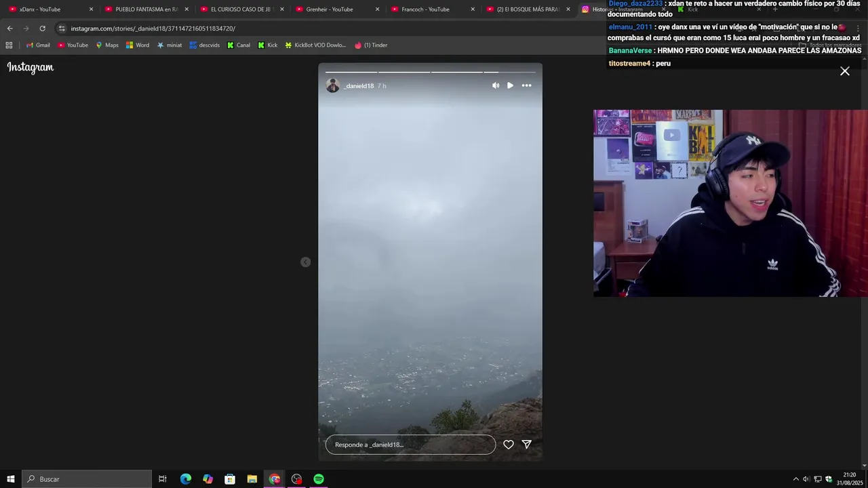
Task: Open the Maps bookmark
Action: [x=107, y=45]
